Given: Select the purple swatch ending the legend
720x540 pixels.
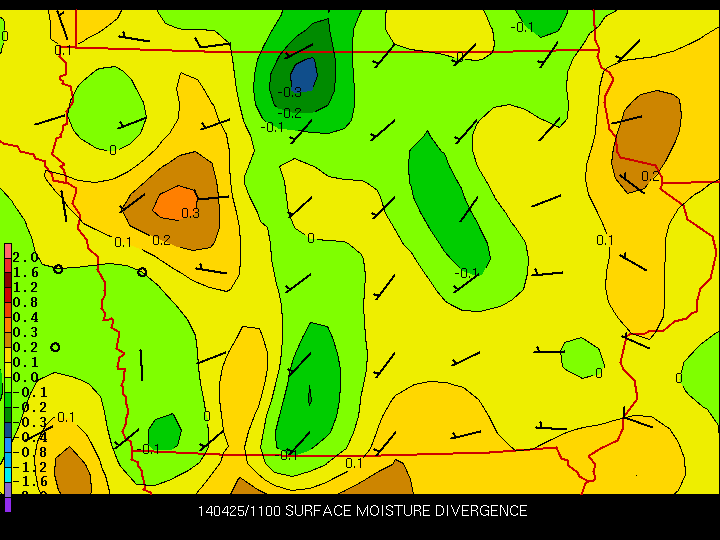Looking at the screenshot, I should click(x=8, y=504).
